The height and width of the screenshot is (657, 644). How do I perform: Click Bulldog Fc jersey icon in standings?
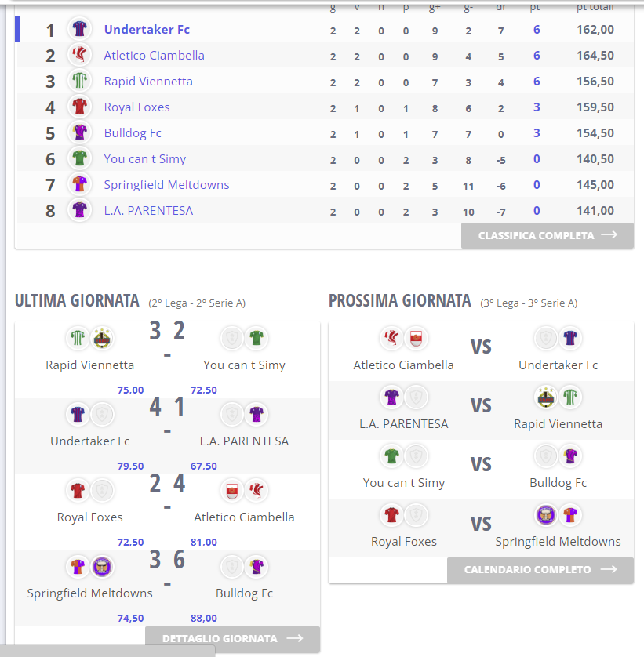click(79, 132)
